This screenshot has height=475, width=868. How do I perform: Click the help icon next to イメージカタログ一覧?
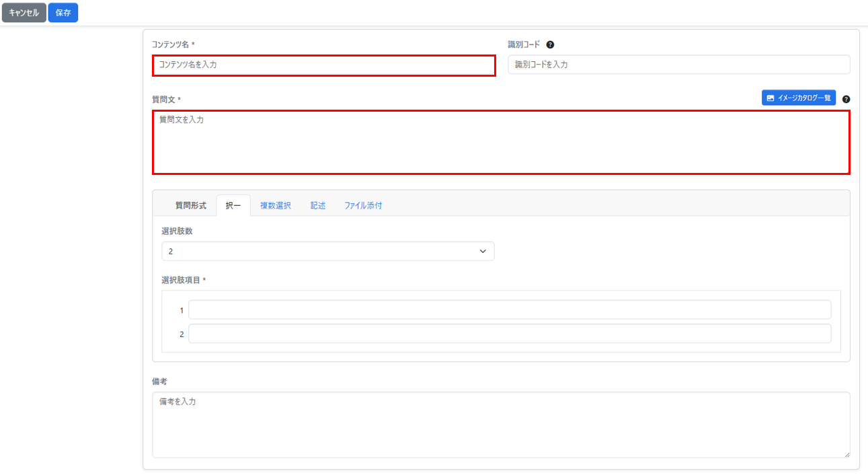(x=846, y=99)
